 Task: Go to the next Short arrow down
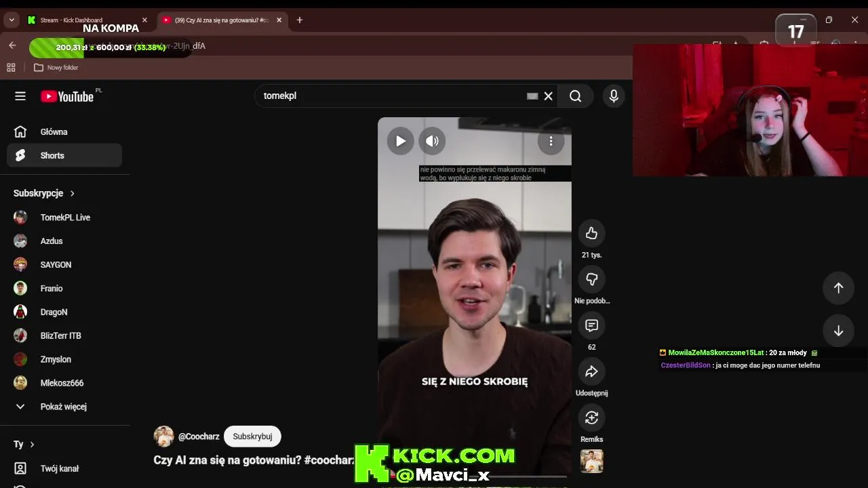point(838,331)
